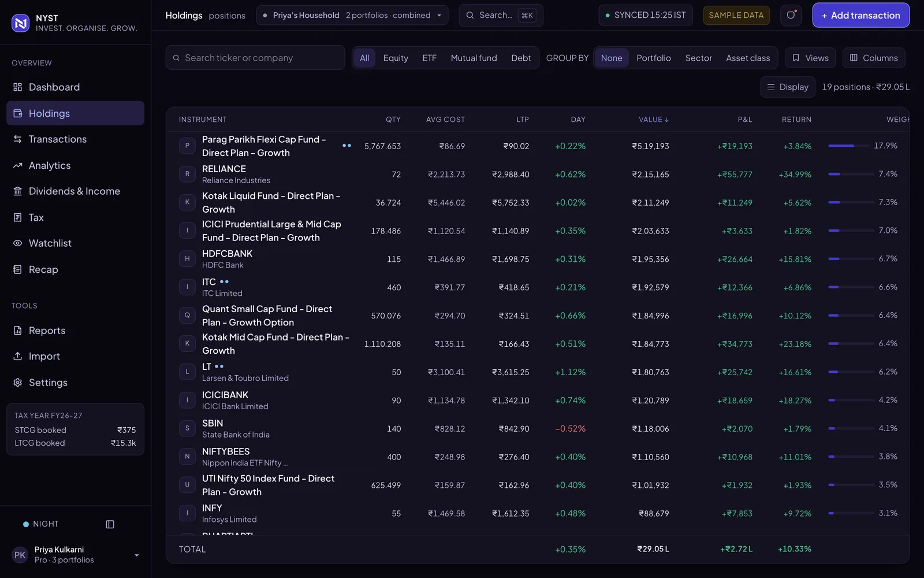Open the RELIANCE instrument row

(x=538, y=174)
